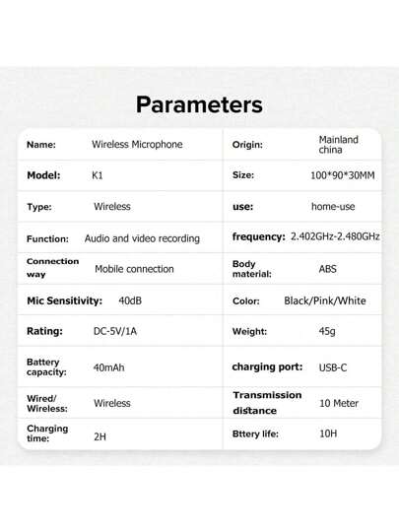Click the 40mAh battery capacity value

tap(108, 367)
